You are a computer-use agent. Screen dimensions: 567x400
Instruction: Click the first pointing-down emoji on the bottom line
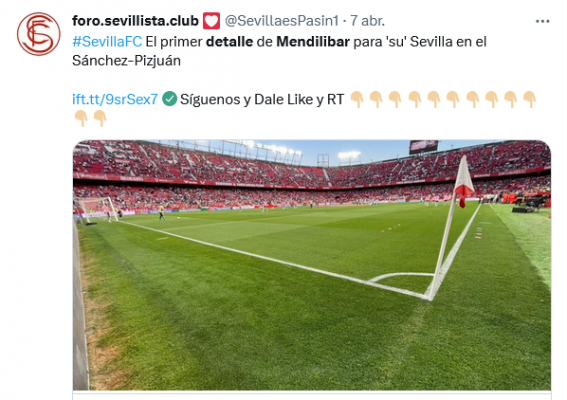tap(81, 118)
